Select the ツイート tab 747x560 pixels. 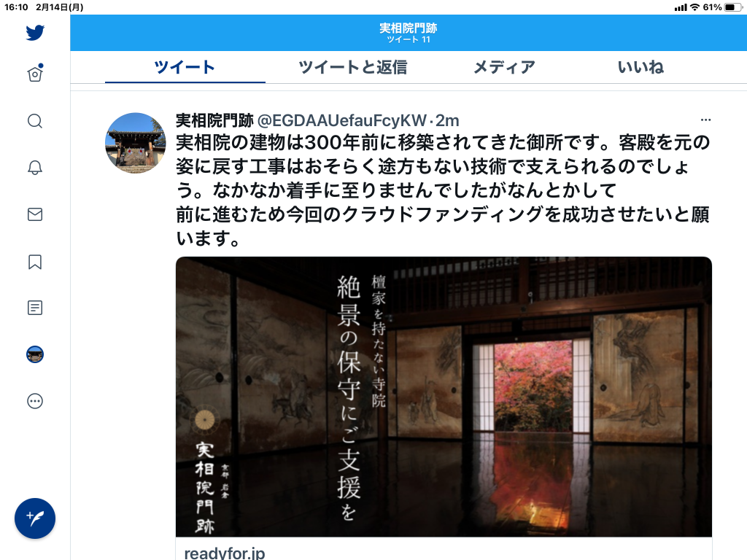coord(185,67)
